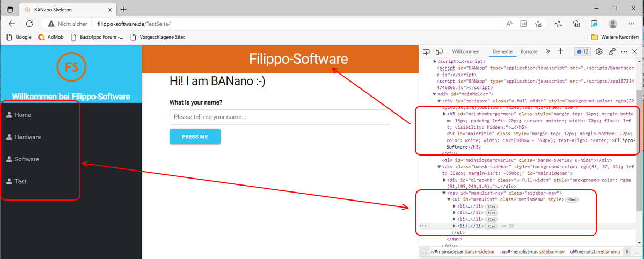This screenshot has height=259, width=644.
Task: Collapse the div zoeiqbvc node
Action: pos(440,100)
